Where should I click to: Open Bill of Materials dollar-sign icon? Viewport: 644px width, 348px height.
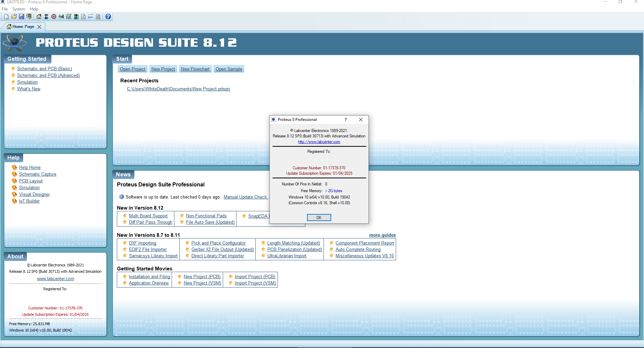[x=83, y=16]
